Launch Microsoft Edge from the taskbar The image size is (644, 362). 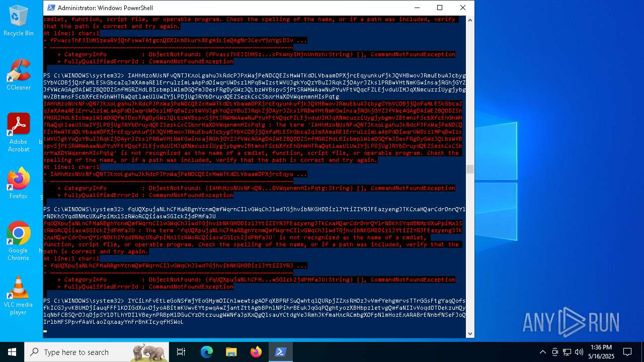click(206, 352)
